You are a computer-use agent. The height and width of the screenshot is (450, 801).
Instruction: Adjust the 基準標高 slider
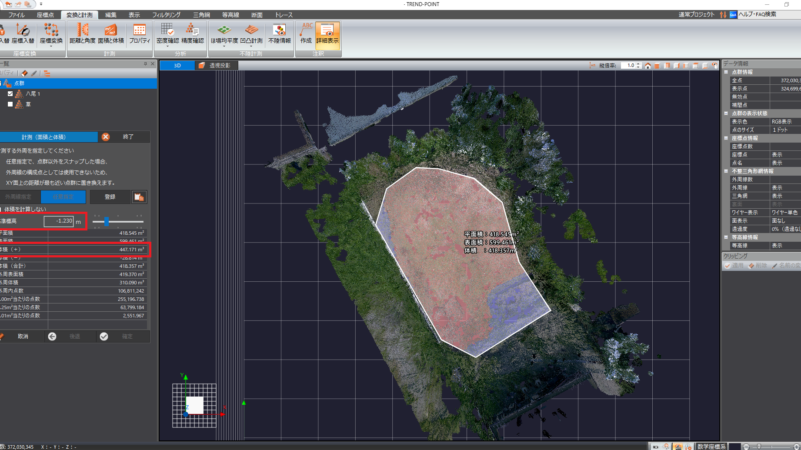pos(107,221)
